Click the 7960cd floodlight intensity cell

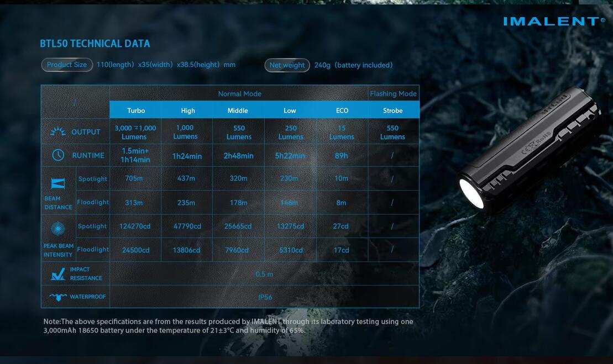(x=237, y=250)
